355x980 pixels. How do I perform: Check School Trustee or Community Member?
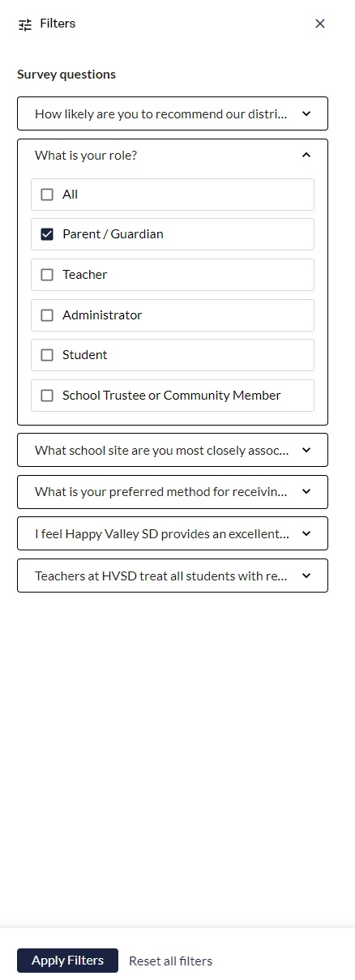[47, 396]
